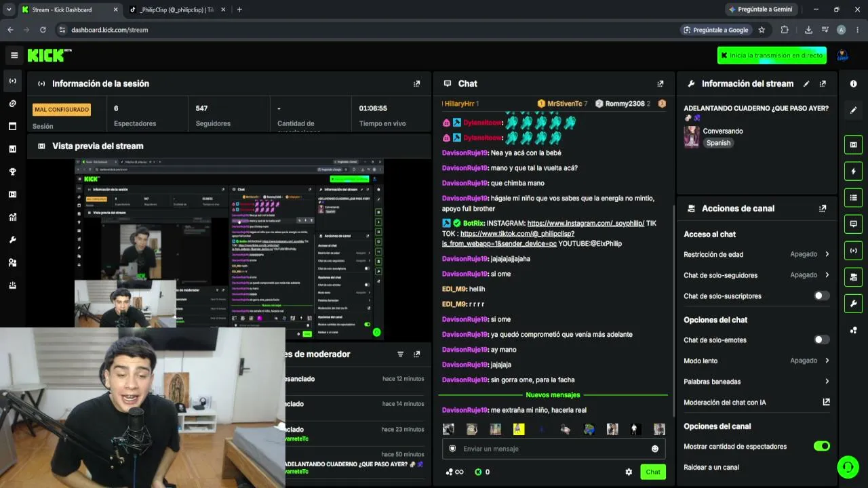Click the dashboard.kick.com address bar
The image size is (868, 488).
[x=109, y=30]
